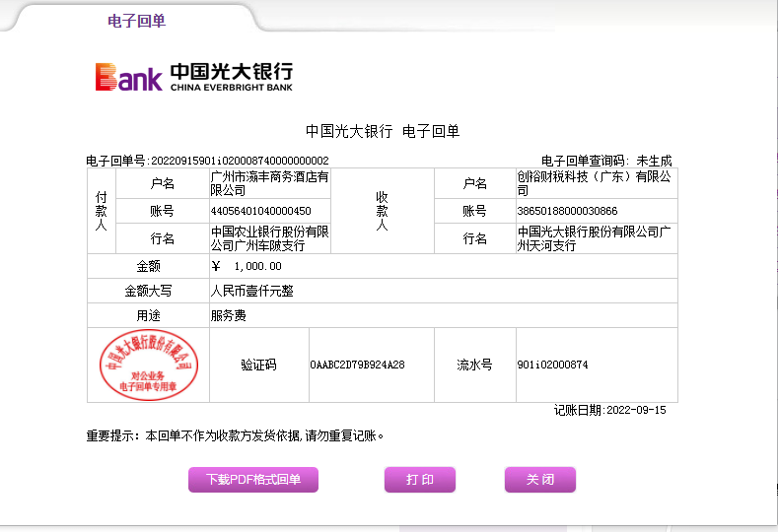This screenshot has height=532, width=778.
Task: Click the China Everbright Bank logo
Action: 194,77
